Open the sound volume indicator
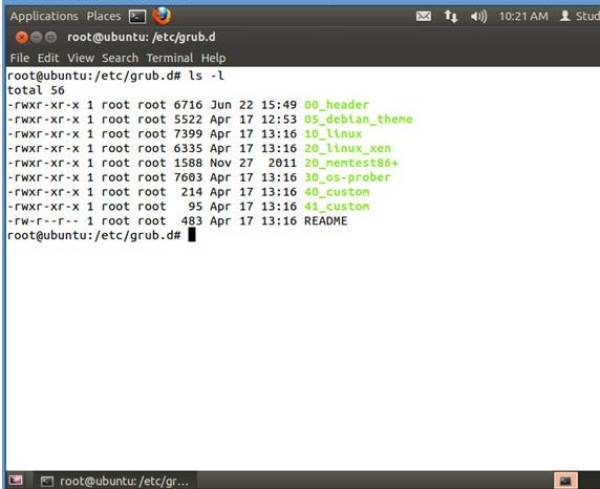Image resolution: width=600 pixels, height=489 pixels. 478,16
